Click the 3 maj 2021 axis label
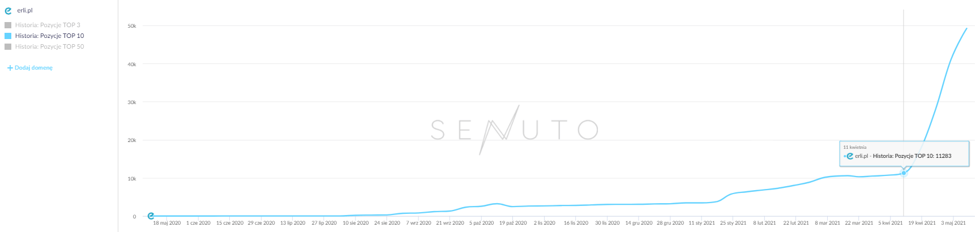 pyautogui.click(x=953, y=223)
